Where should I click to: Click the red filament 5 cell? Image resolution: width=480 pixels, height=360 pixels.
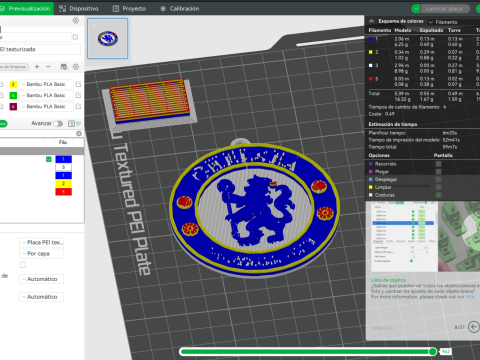coord(63,192)
